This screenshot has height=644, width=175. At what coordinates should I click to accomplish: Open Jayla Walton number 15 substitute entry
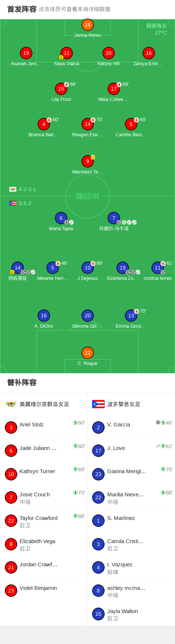131,614
